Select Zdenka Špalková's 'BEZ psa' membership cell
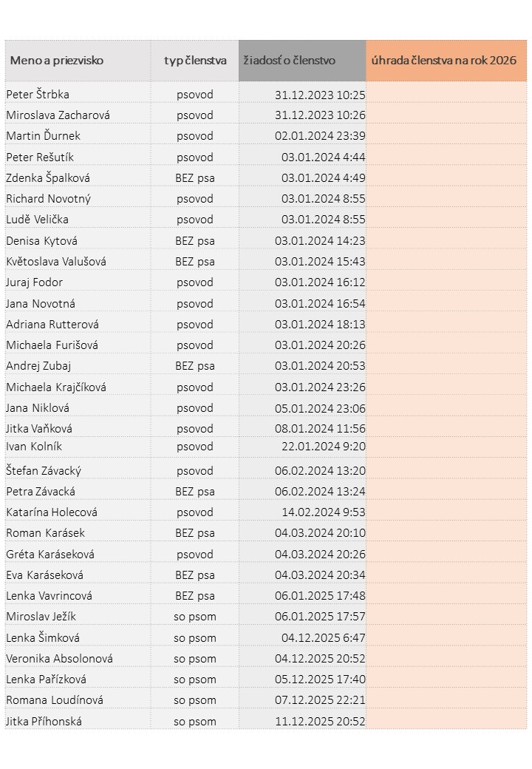The width and height of the screenshot is (532, 769). [x=195, y=178]
